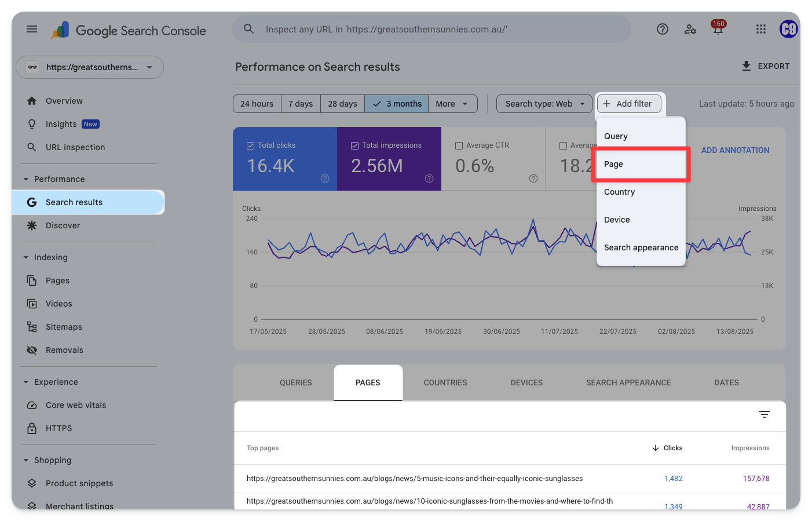Open Search Console user settings icon
This screenshot has height=521, width=812.
tap(690, 29)
